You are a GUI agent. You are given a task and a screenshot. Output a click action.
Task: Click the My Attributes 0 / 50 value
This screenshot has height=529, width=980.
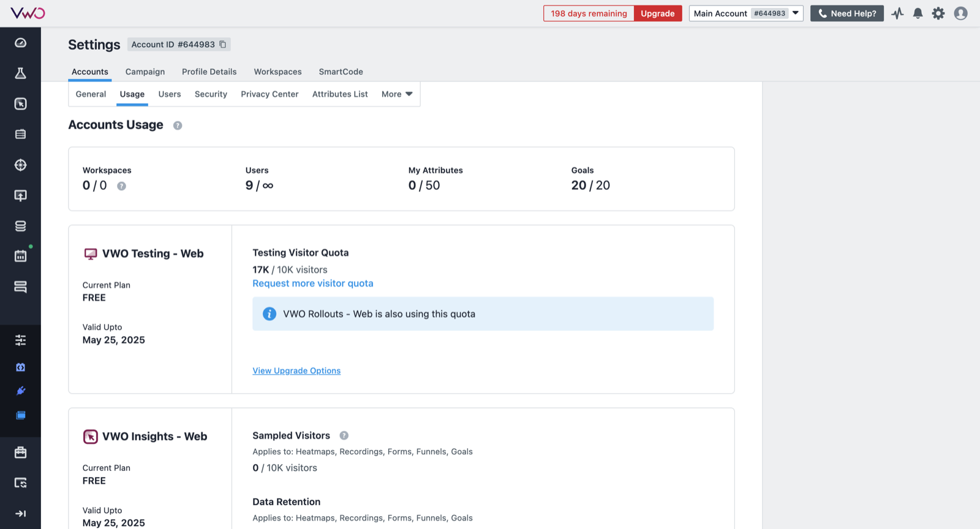424,186
